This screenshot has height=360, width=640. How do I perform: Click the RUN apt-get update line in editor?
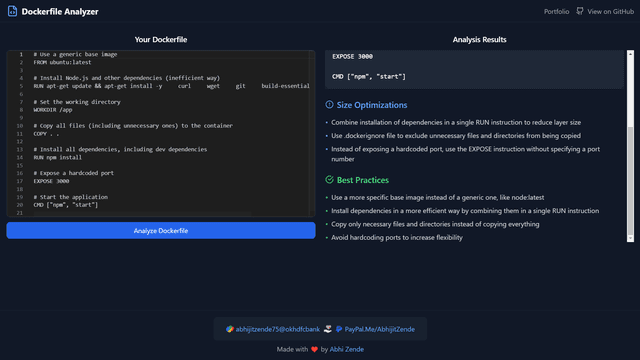point(171,86)
